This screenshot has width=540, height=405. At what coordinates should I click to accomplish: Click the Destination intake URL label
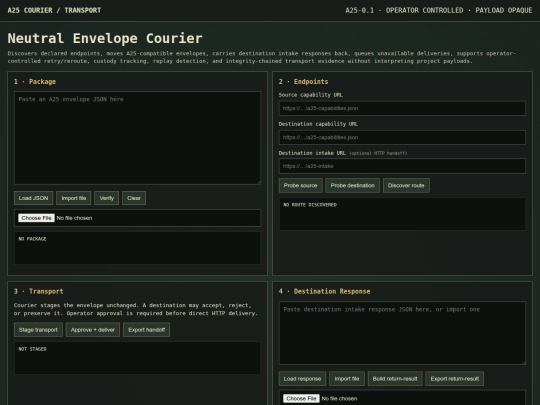[312, 153]
